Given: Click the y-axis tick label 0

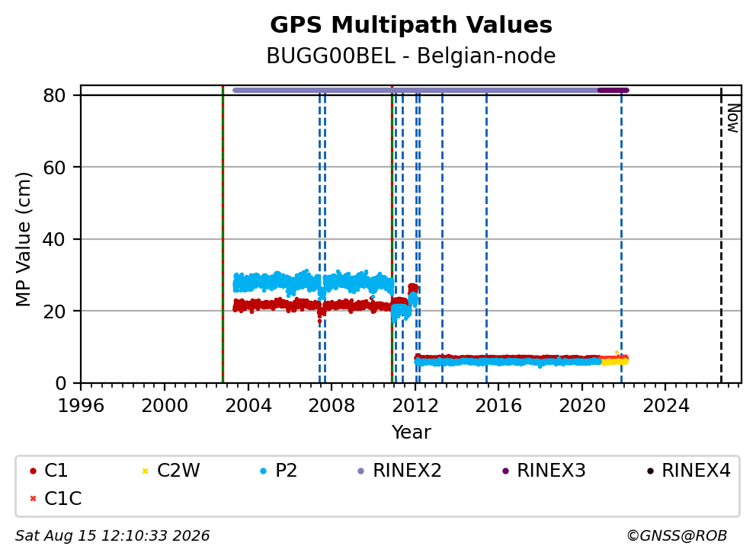Looking at the screenshot, I should click(60, 384).
